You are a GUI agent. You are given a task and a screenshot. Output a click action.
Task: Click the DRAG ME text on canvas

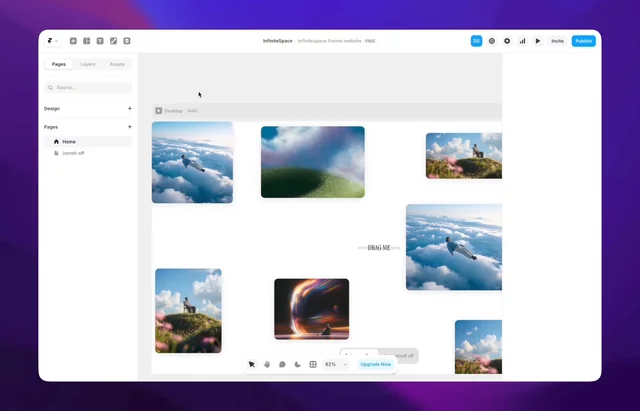tap(379, 247)
